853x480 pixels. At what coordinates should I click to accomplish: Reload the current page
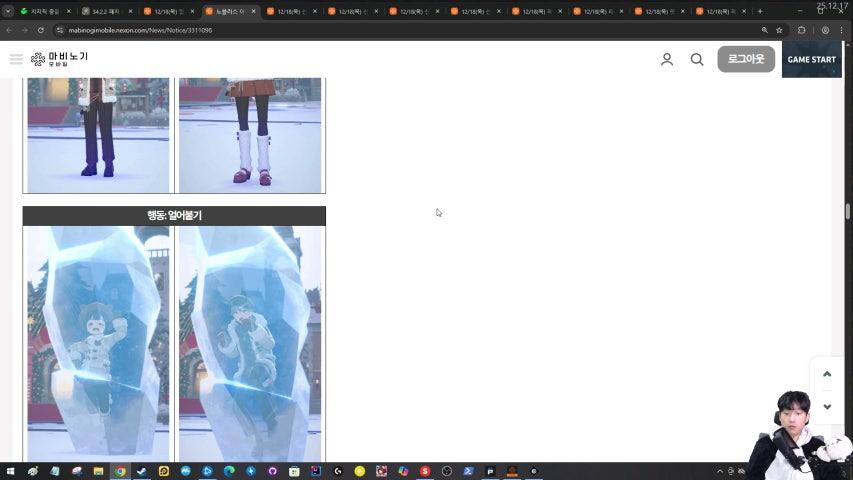tap(41, 30)
